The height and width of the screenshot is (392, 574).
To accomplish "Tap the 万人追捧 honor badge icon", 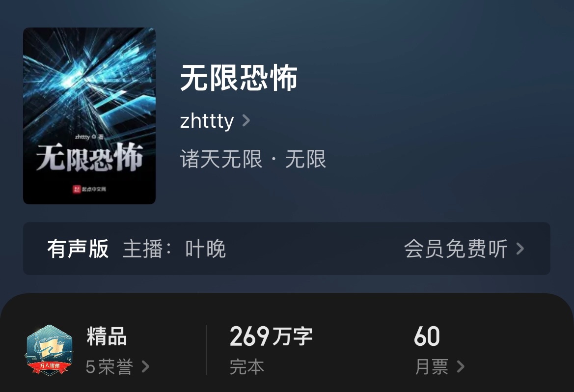I will pos(49,350).
